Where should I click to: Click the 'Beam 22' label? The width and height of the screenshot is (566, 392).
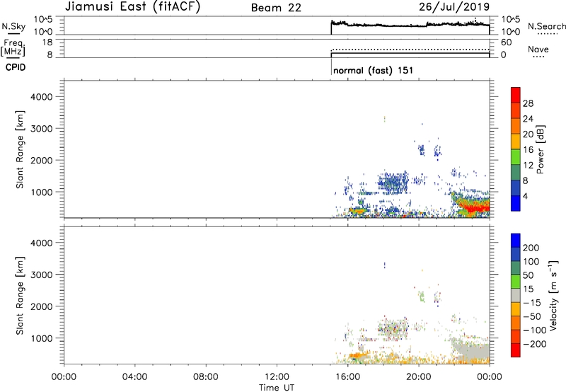point(276,8)
